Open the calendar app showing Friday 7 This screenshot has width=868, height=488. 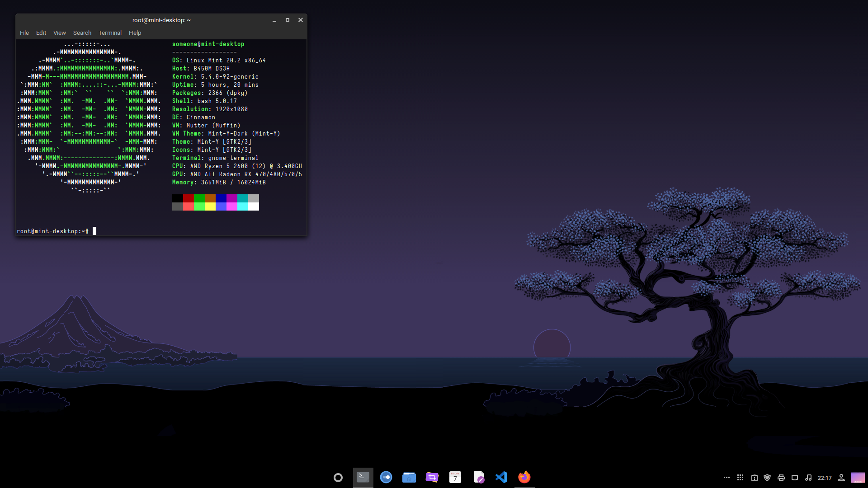click(455, 477)
